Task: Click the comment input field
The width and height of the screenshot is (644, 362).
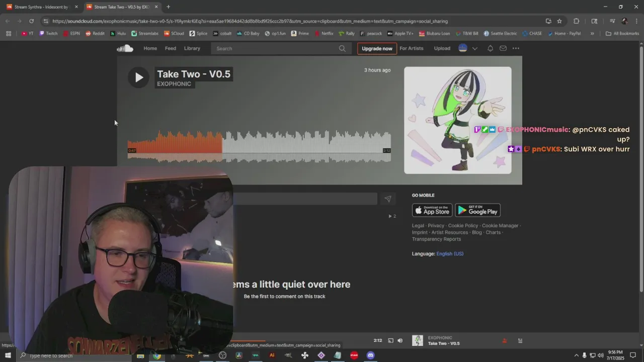Action: click(x=305, y=199)
